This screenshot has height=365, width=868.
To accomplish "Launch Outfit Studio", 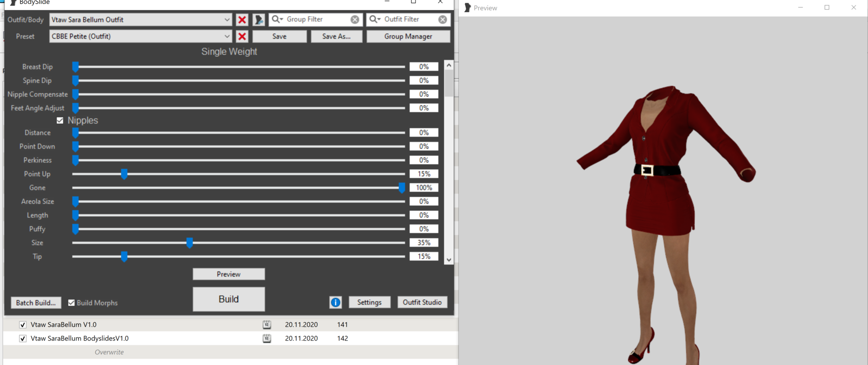I will pos(422,302).
